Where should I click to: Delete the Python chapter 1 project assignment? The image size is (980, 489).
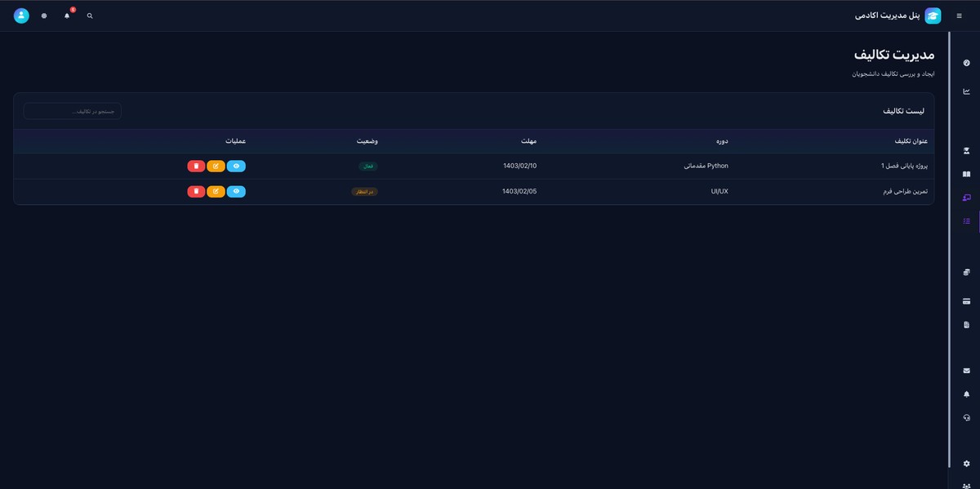[x=196, y=166]
